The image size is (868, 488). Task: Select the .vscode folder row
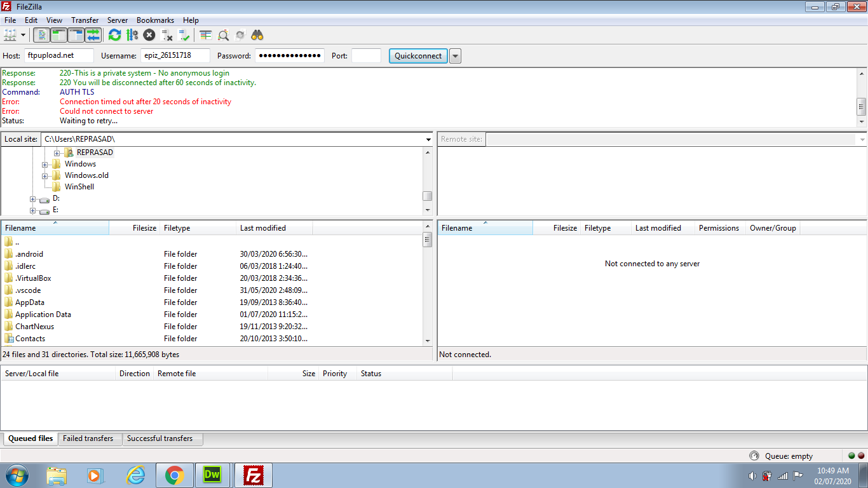tap(212, 290)
